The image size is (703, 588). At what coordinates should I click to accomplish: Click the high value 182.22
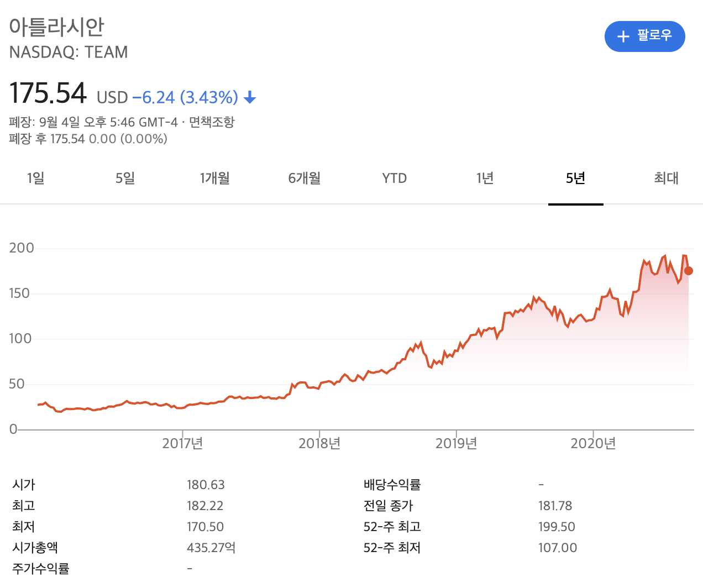pyautogui.click(x=205, y=506)
